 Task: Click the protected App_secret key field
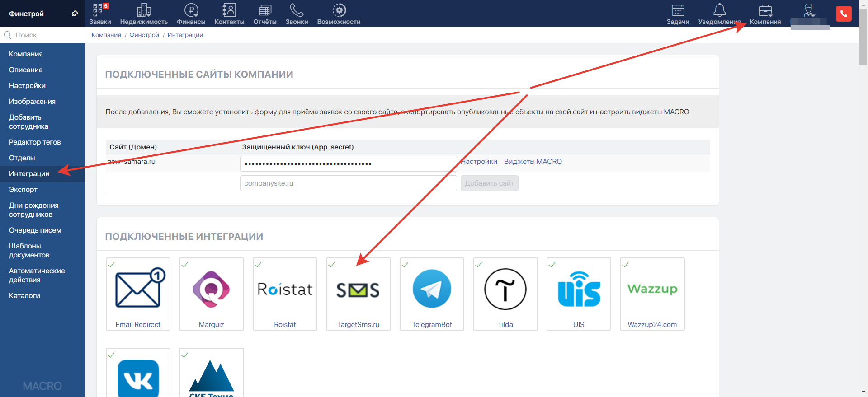tap(348, 163)
